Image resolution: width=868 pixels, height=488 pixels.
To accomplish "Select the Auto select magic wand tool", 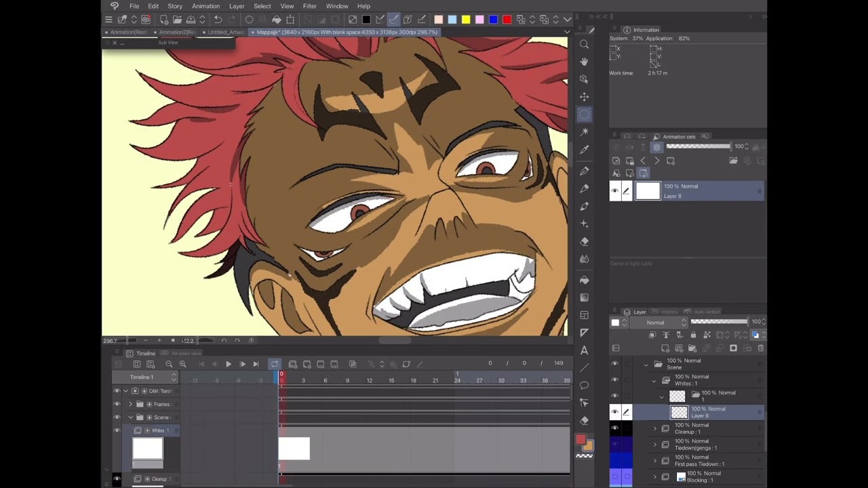I will click(584, 131).
